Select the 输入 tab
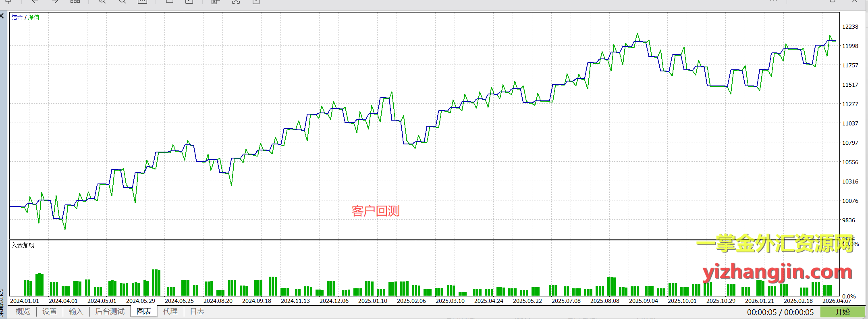Screen dimensions: 868x319 (76, 311)
